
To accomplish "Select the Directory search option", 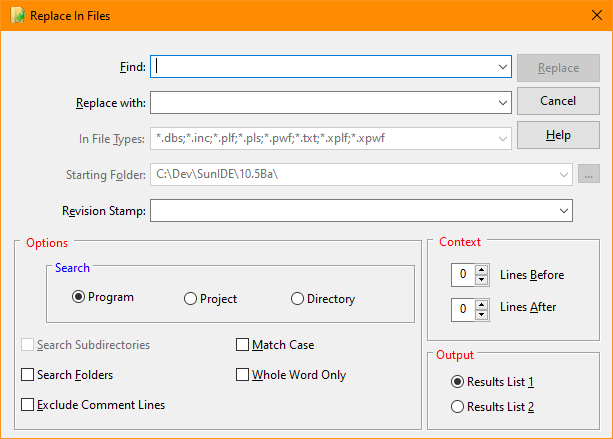I will (297, 299).
